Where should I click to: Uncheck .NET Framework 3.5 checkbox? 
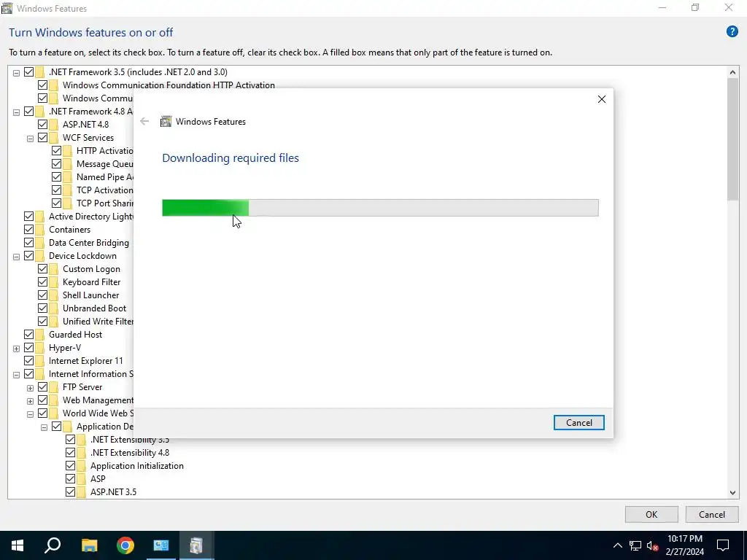[28, 72]
